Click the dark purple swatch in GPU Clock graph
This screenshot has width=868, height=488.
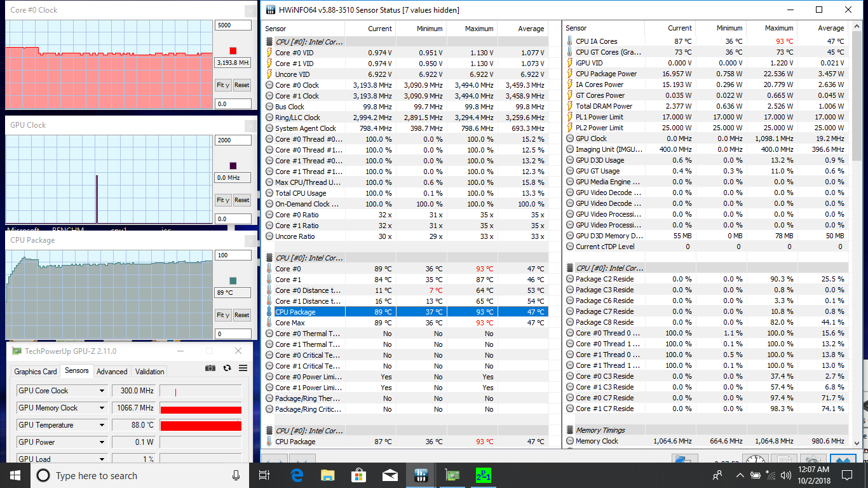pyautogui.click(x=233, y=166)
